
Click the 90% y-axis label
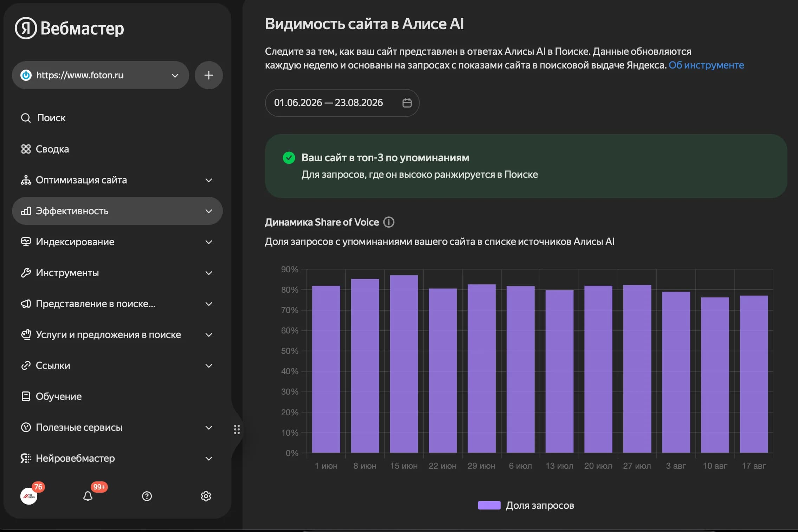[x=290, y=270]
